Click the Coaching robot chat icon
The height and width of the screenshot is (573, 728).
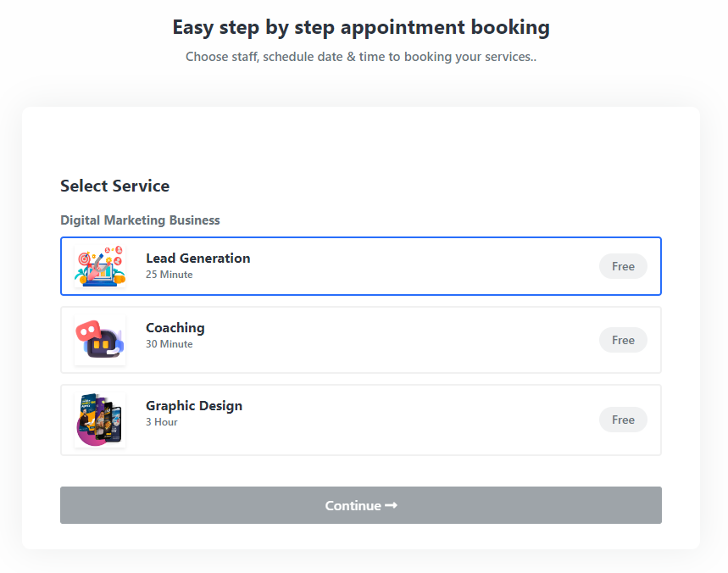coord(100,340)
